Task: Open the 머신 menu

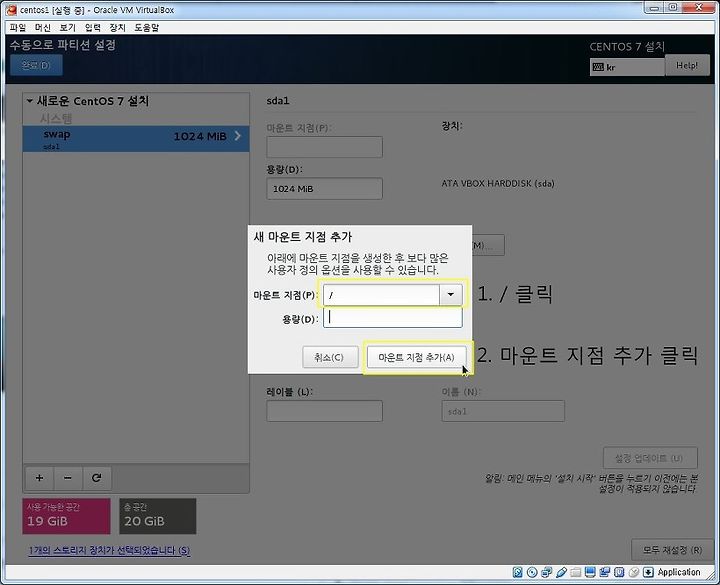Action: (x=43, y=28)
